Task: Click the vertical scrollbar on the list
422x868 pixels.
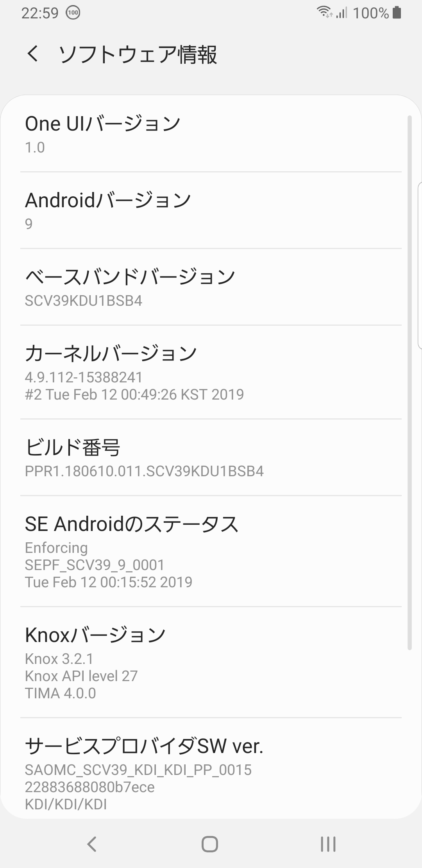Action: tap(409, 383)
